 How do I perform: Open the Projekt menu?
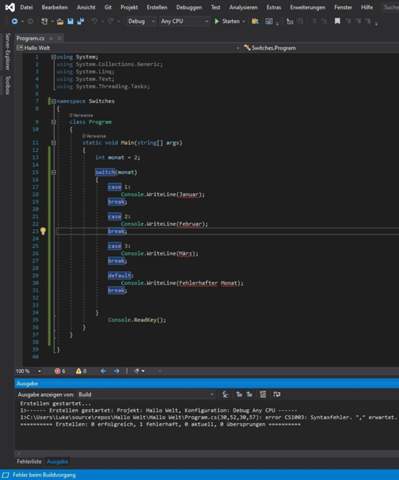click(x=129, y=7)
